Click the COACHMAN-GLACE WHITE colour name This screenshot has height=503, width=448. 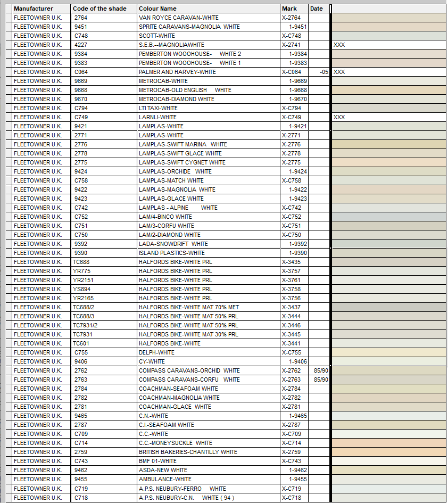[175, 407]
